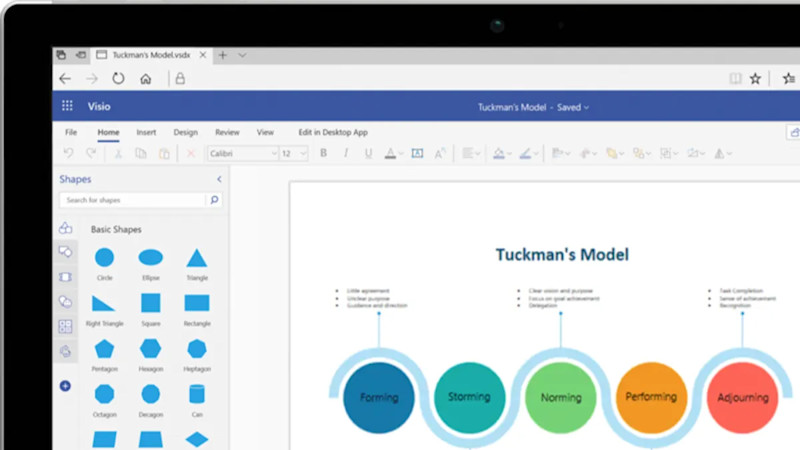Select the Can cylinder shape
This screenshot has width=800, height=450.
click(x=197, y=394)
